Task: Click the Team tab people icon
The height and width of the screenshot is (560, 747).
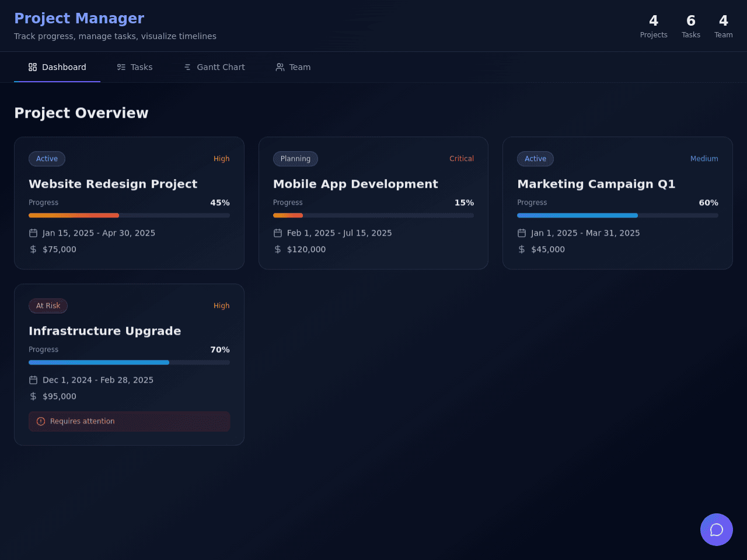Action: point(280,67)
